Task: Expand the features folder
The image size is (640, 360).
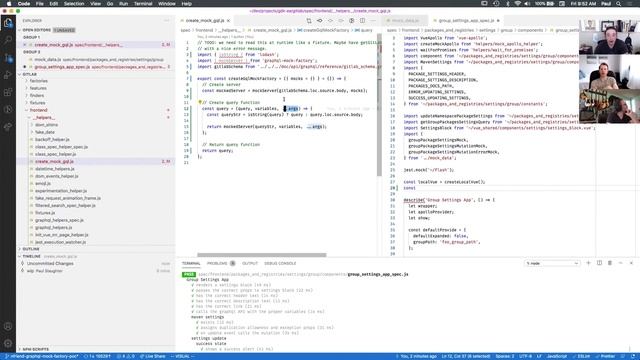Action: [x=38, y=88]
